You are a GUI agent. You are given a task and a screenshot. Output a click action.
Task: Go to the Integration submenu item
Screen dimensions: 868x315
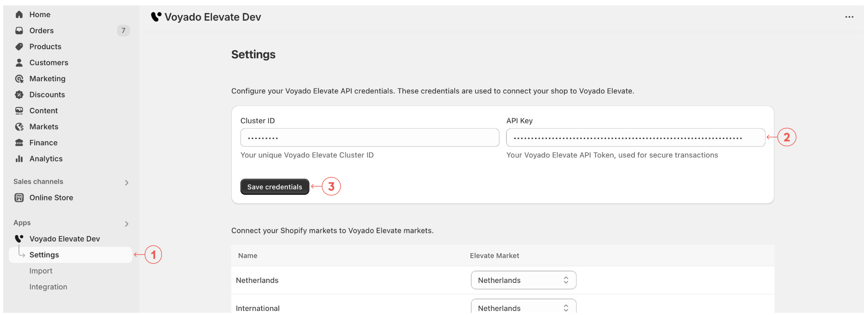click(x=48, y=287)
